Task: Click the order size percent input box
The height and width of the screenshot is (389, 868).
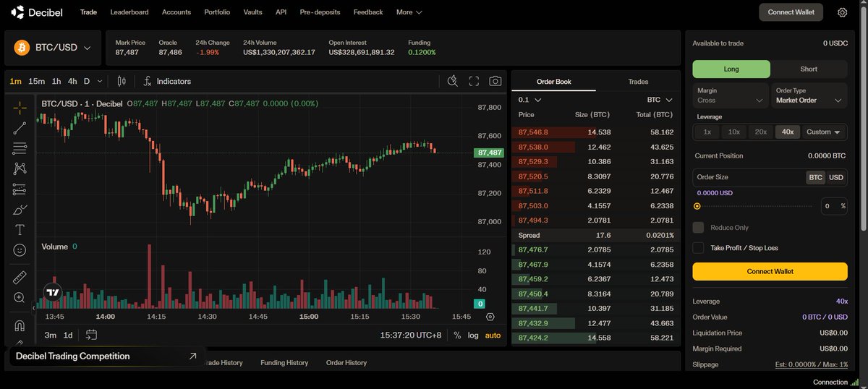Action: click(833, 206)
